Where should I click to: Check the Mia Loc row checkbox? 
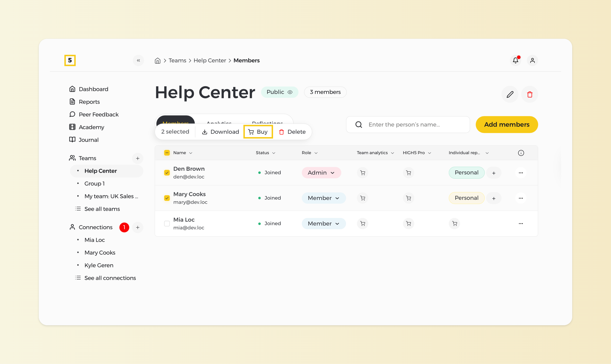(x=167, y=224)
